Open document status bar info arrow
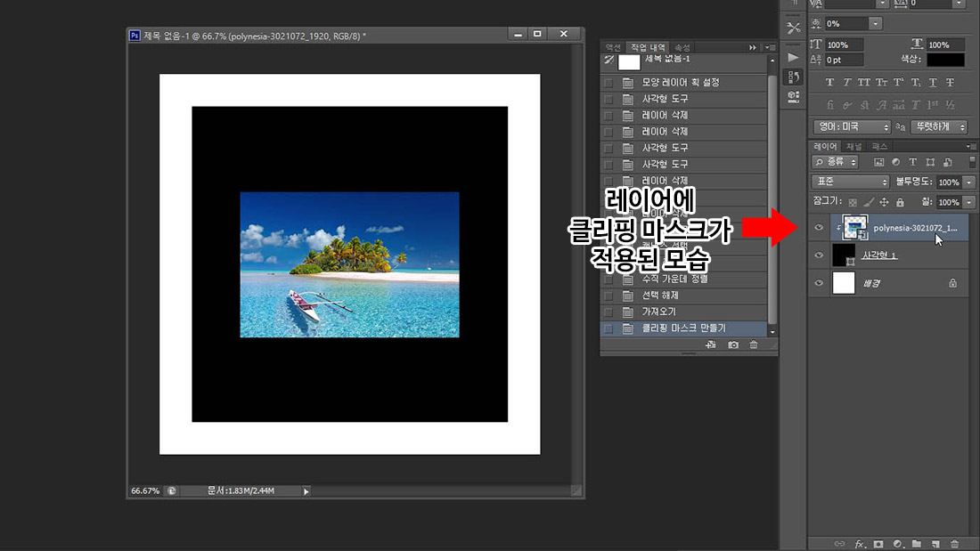Viewport: 980px width, 551px height. [306, 491]
